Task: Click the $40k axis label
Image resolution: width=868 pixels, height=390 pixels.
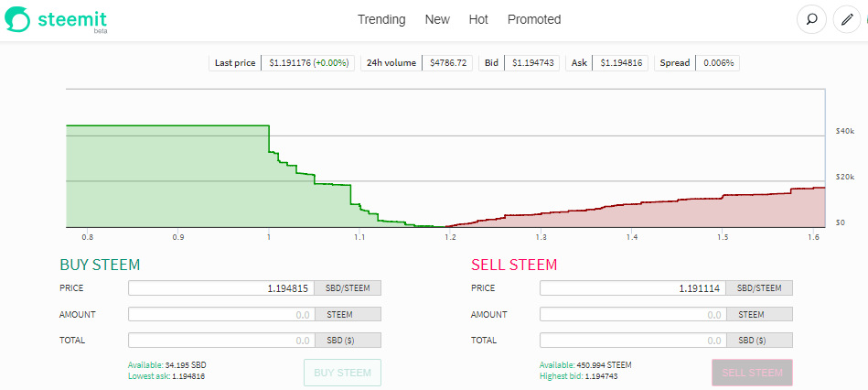Action: click(845, 131)
